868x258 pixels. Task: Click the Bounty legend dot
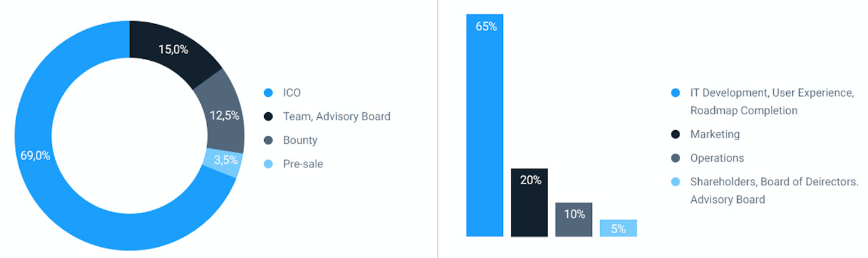click(x=268, y=140)
